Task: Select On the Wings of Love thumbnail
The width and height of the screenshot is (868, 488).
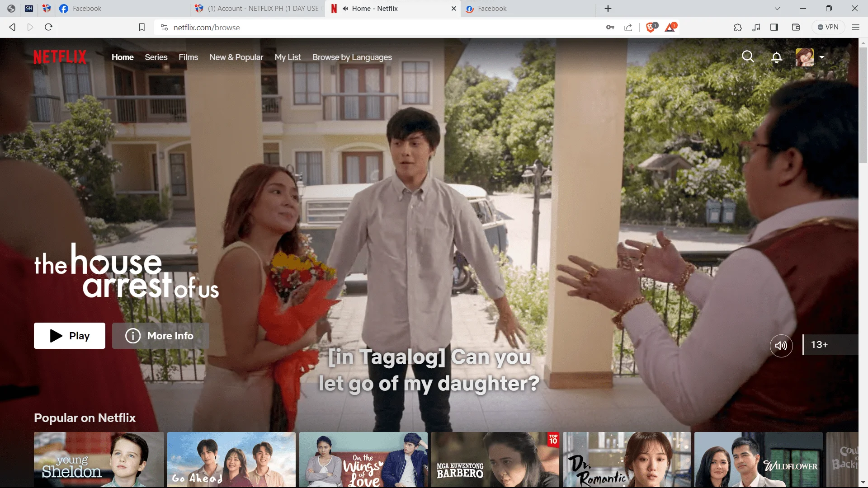Action: coord(363,460)
